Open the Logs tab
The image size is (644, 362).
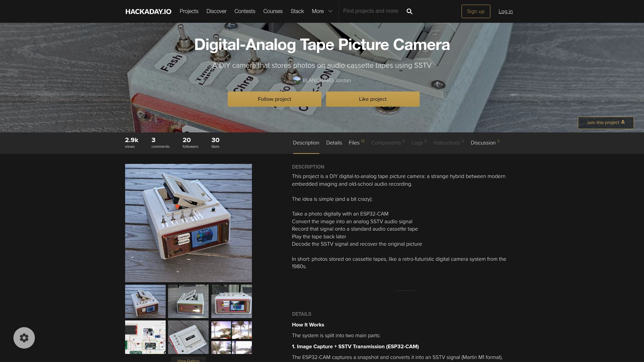point(419,143)
